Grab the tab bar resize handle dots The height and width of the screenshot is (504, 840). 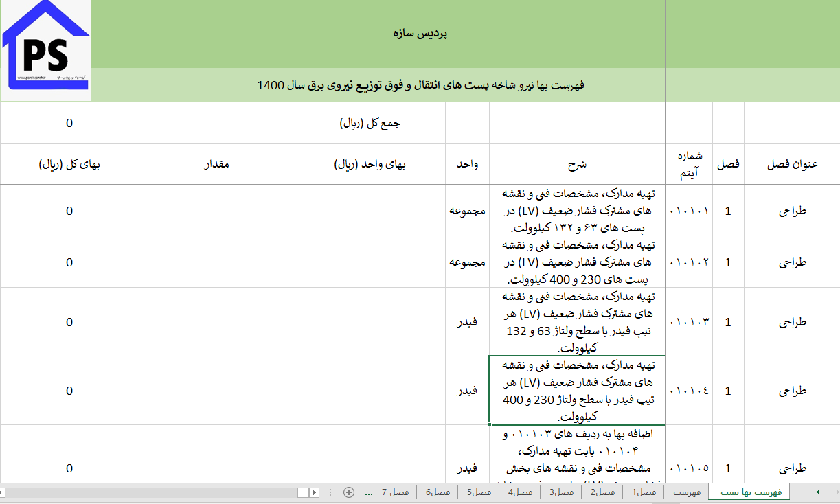point(331,492)
